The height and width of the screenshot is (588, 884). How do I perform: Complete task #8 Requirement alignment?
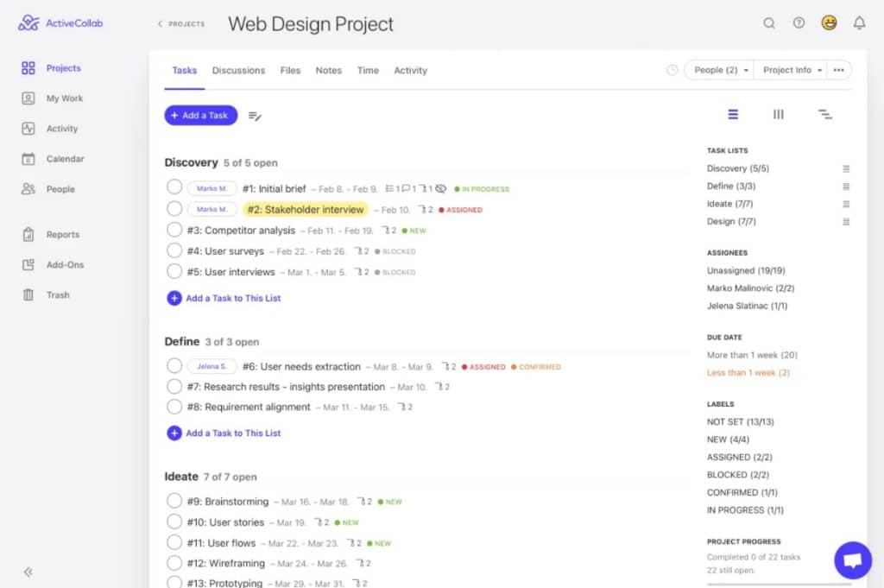tap(174, 407)
